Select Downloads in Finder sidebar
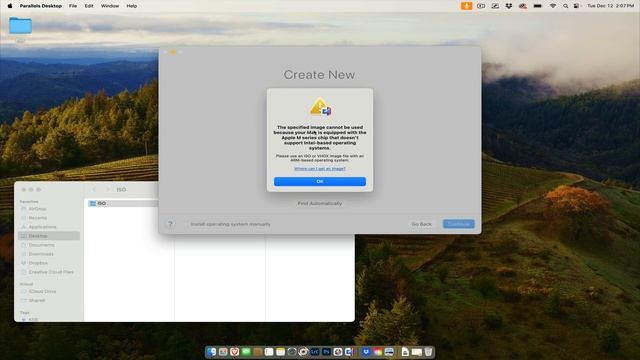640x360 pixels. pos(41,254)
